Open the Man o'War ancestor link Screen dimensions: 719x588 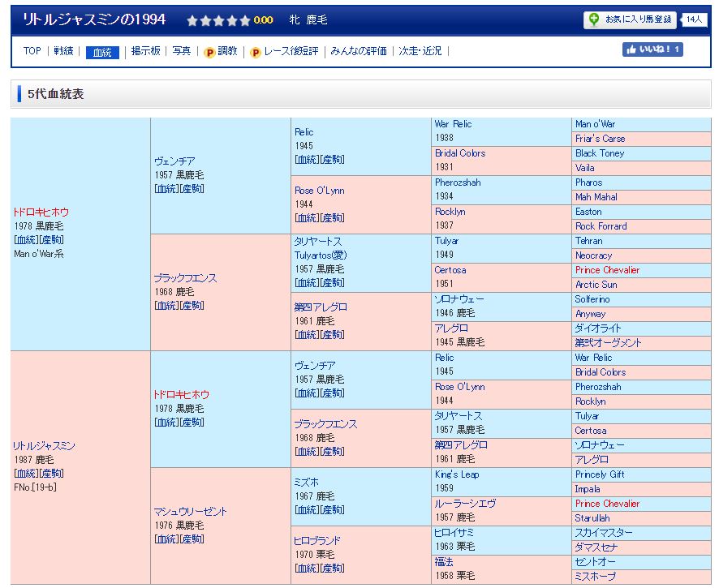595,124
